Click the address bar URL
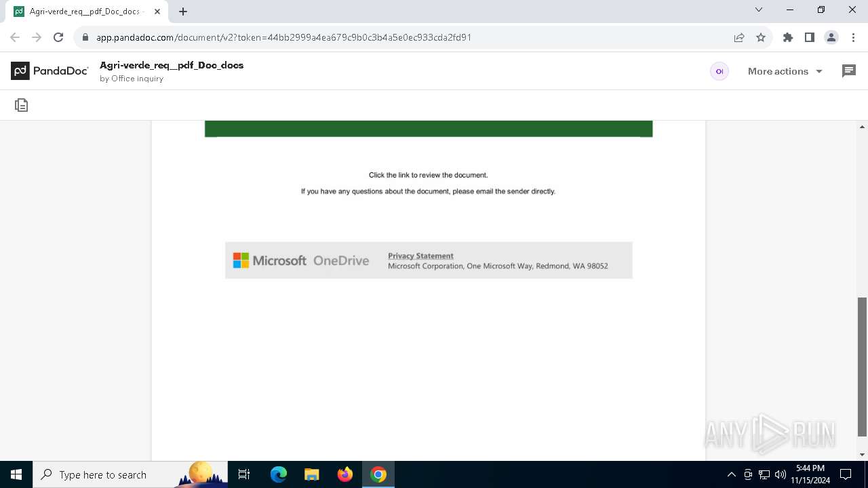This screenshot has width=868, height=488. click(283, 37)
